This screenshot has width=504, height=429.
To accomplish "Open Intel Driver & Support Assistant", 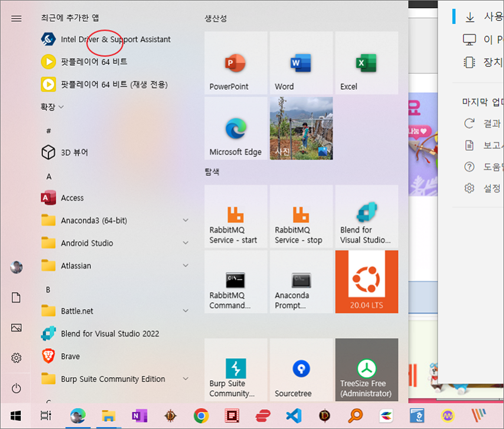I will pyautogui.click(x=115, y=39).
